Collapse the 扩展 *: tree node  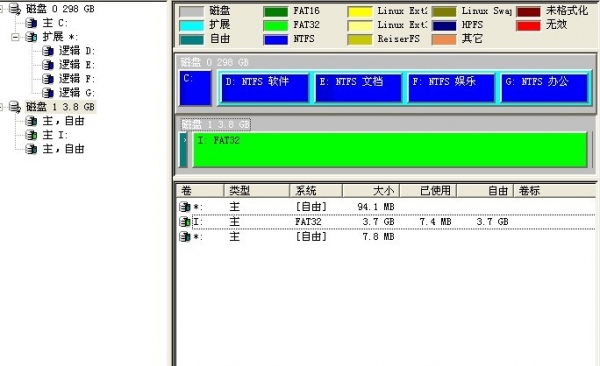(x=15, y=37)
